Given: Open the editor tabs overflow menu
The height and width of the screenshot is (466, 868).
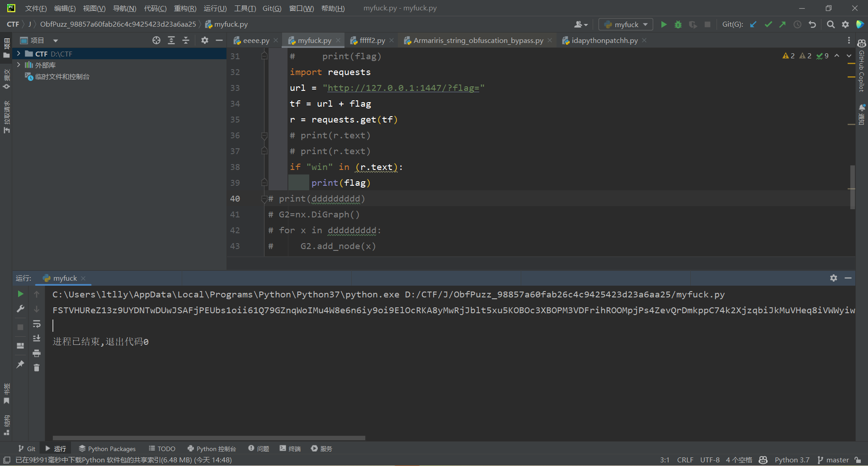Looking at the screenshot, I should coord(849,40).
